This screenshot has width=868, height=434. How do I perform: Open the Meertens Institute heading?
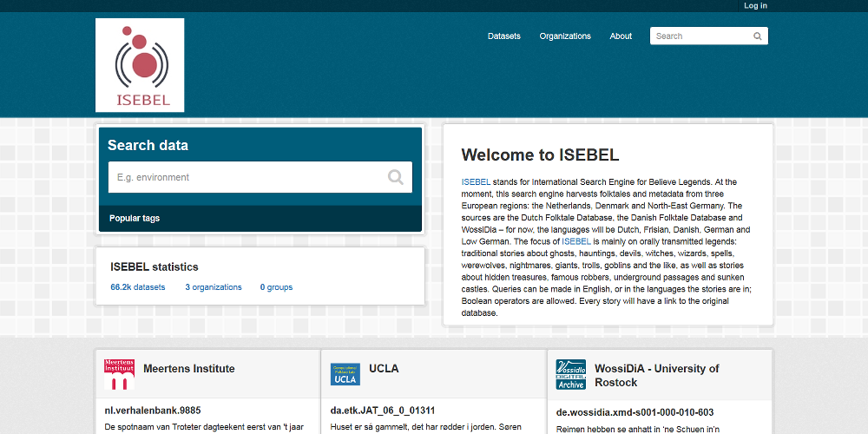[x=188, y=369]
